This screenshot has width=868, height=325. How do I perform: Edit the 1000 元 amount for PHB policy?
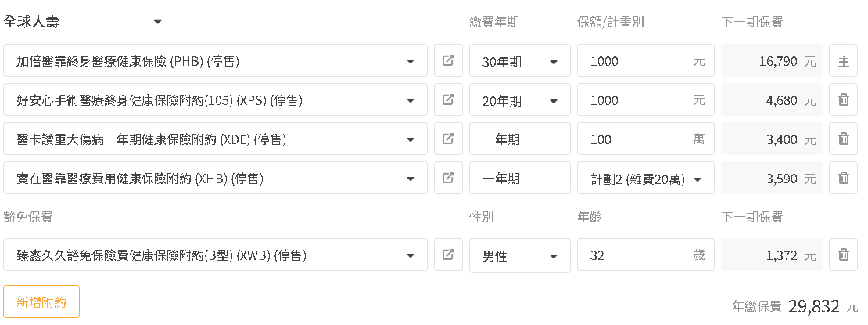click(645, 60)
